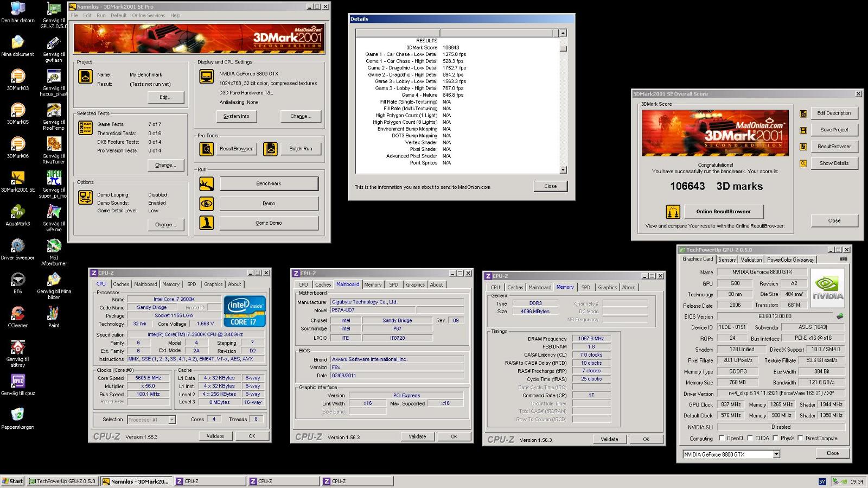This screenshot has width=868, height=488.
Task: Switch to 3DMark2001 taskbar button
Action: tap(136, 481)
